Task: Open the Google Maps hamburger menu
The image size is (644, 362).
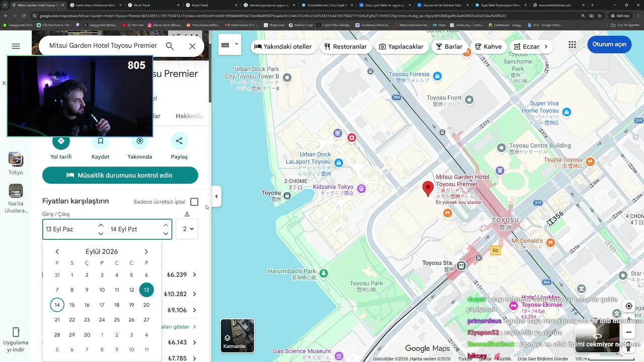Action: pos(16,46)
